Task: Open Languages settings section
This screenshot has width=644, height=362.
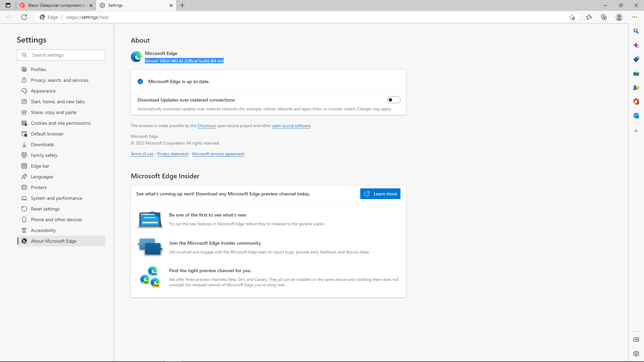Action: click(x=61, y=177)
